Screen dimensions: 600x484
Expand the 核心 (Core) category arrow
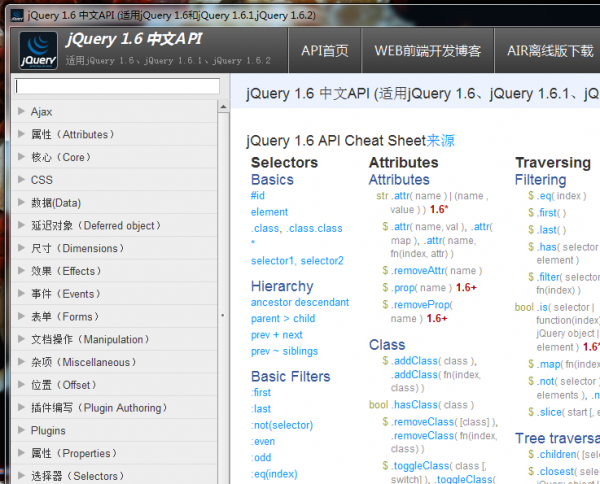click(21, 157)
